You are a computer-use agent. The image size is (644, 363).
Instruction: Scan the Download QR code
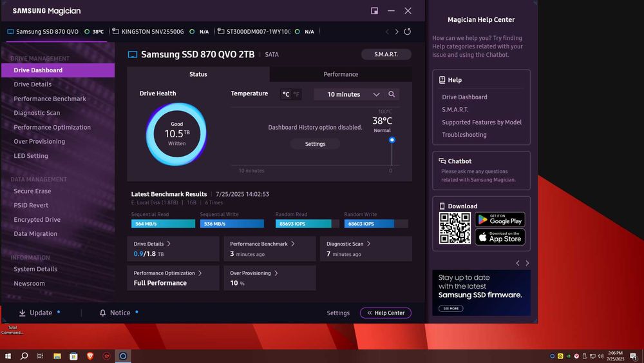click(x=455, y=228)
